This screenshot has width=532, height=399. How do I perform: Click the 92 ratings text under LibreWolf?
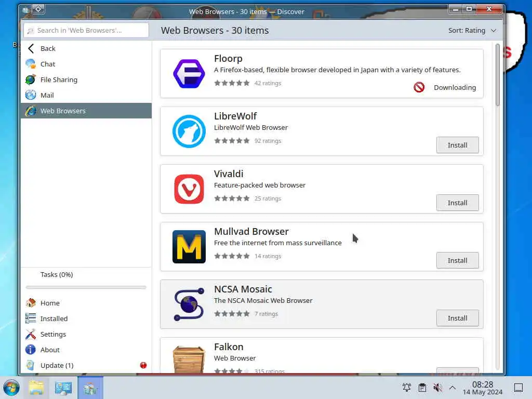click(268, 141)
